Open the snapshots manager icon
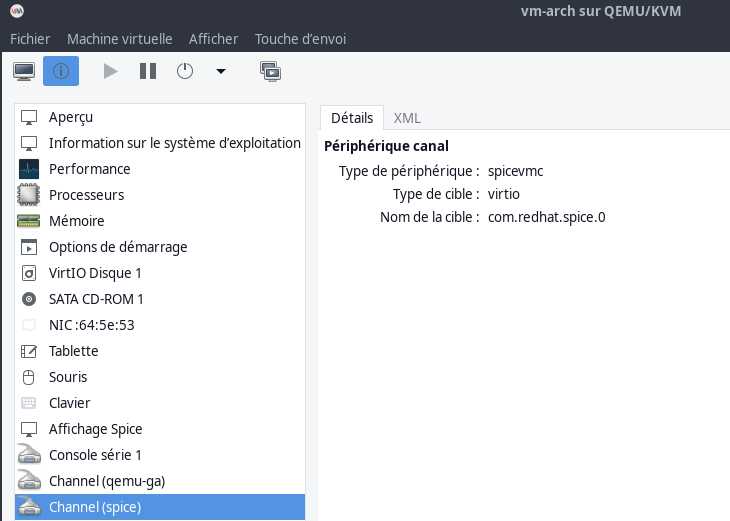Viewport: 730px width, 521px height. pyautogui.click(x=270, y=71)
